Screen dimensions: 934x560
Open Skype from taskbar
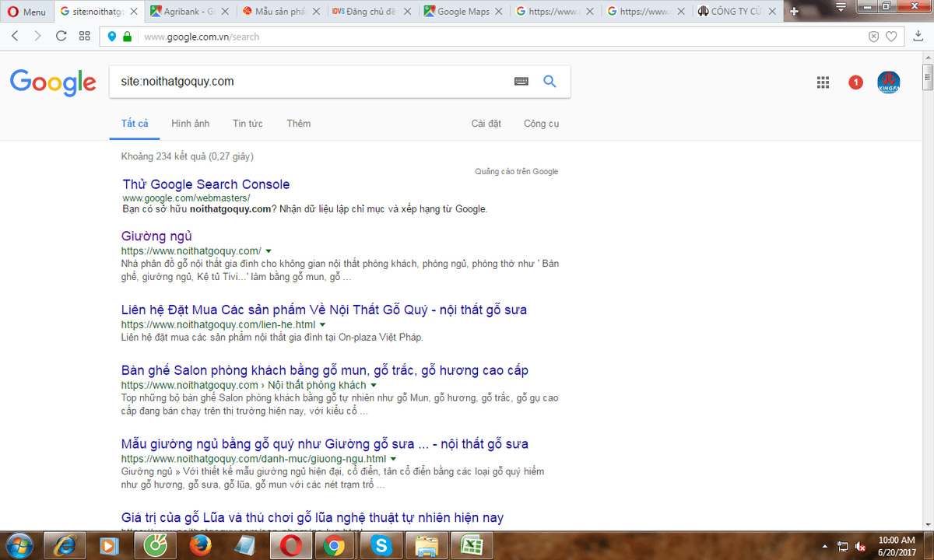pos(381,546)
